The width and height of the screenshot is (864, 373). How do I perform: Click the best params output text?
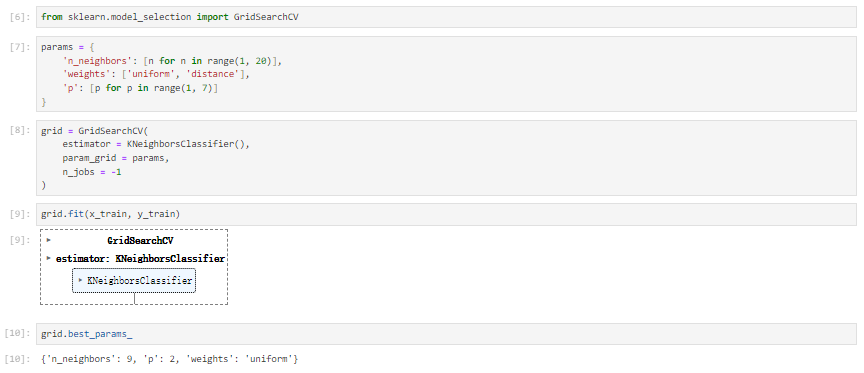170,359
